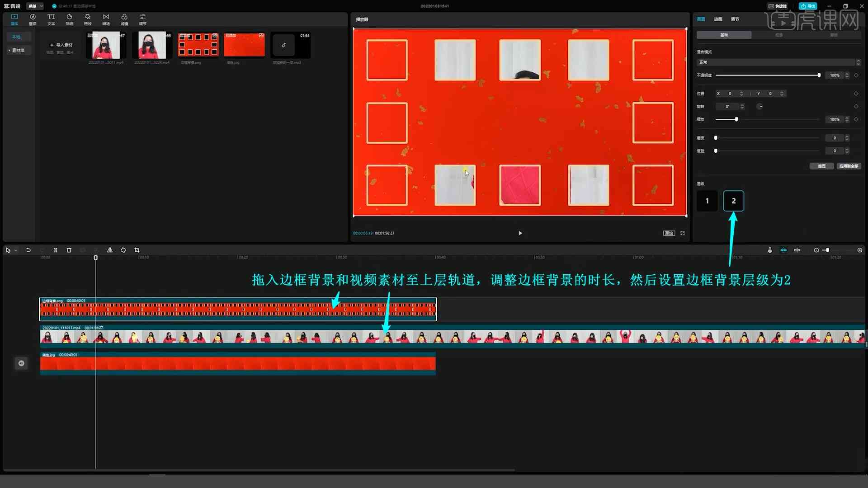Select the pointer selection tool in timeline toolbar
Screen dimensions: 868x488
[x=8, y=250]
